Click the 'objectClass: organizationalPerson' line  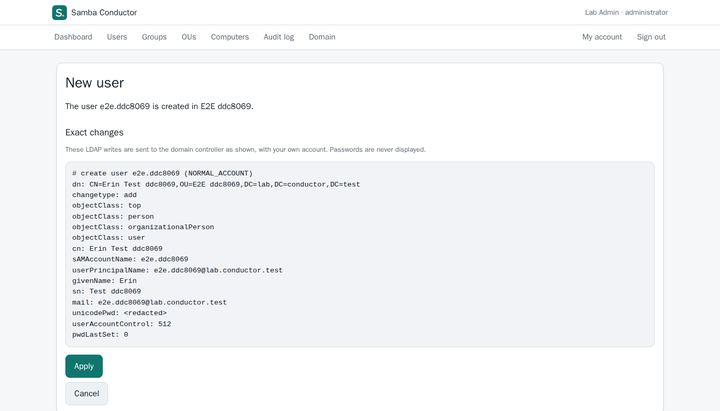coord(143,227)
